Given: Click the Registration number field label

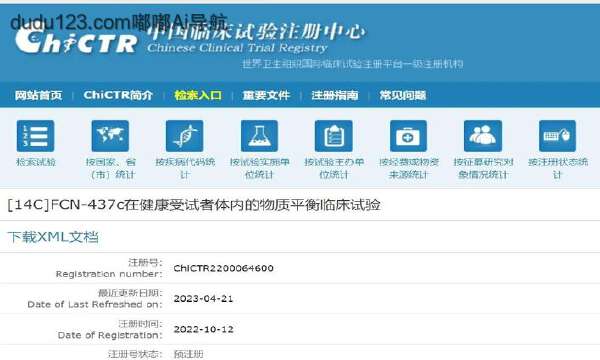Looking at the screenshot, I should tap(109, 274).
